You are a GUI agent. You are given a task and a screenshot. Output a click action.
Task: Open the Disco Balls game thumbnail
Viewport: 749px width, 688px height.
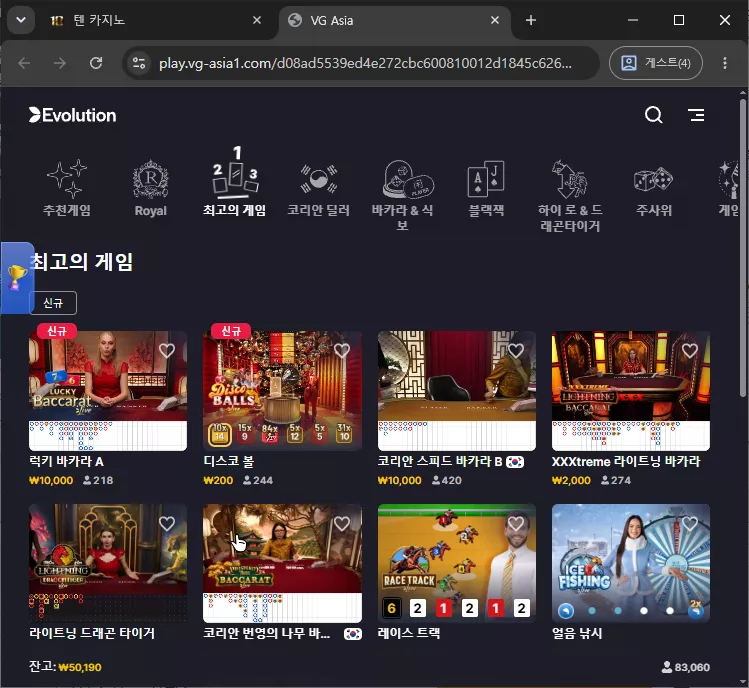tap(282, 391)
